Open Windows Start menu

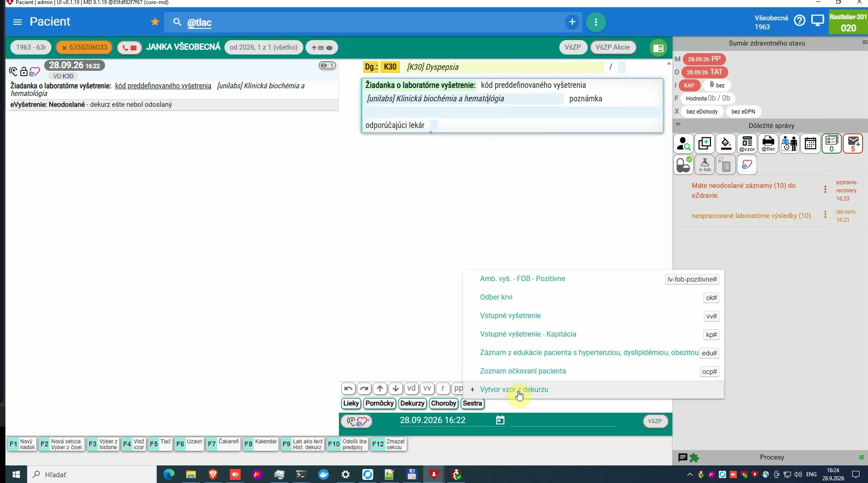16,474
